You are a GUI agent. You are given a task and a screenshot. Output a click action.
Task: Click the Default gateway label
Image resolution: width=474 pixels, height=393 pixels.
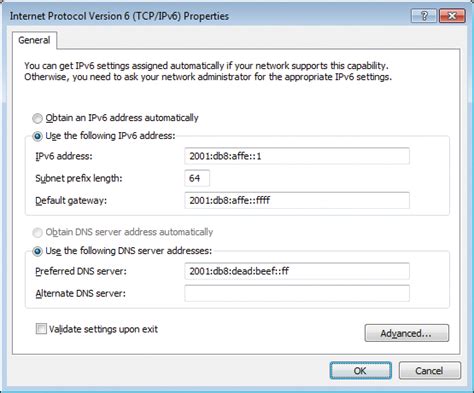click(x=71, y=201)
